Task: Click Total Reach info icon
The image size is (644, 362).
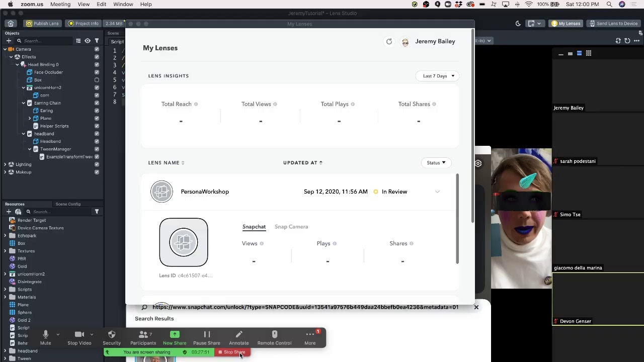Action: (x=196, y=104)
